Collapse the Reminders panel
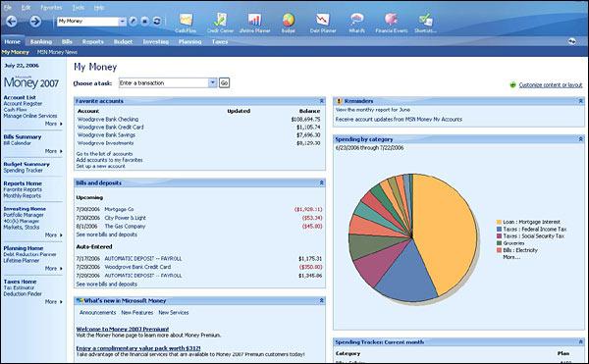This screenshot has width=589, height=364. (580, 101)
